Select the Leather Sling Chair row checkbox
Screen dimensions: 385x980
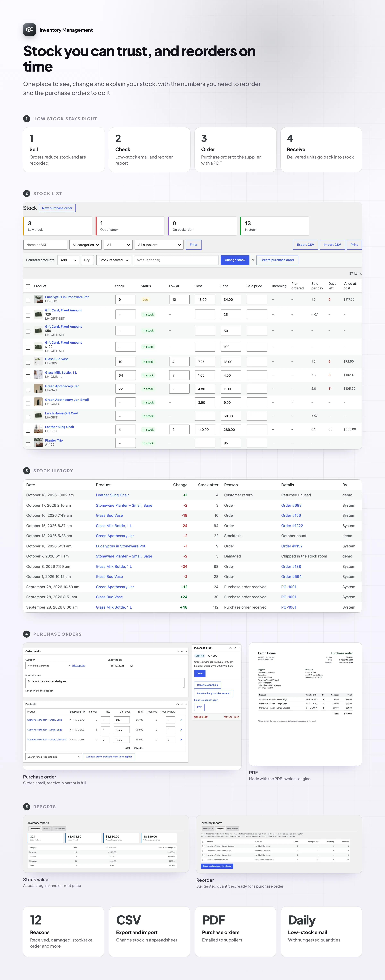tap(28, 431)
